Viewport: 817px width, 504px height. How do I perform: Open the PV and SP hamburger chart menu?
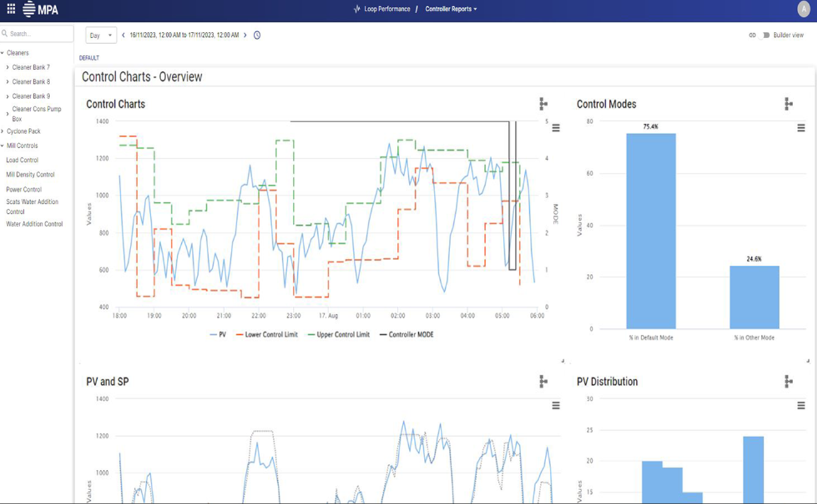[x=556, y=406]
